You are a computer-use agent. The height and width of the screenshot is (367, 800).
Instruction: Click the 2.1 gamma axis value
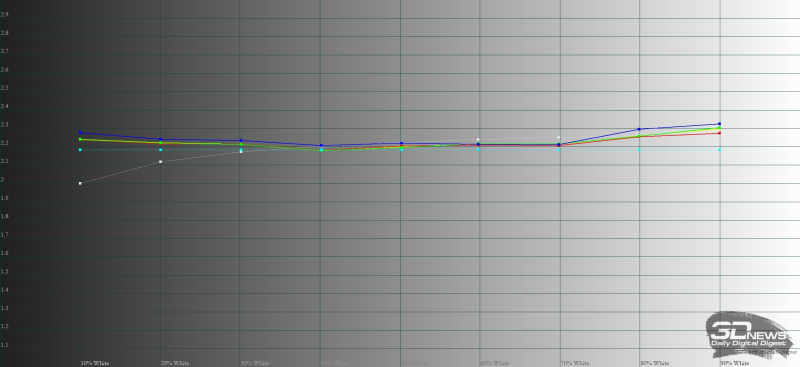4,161
